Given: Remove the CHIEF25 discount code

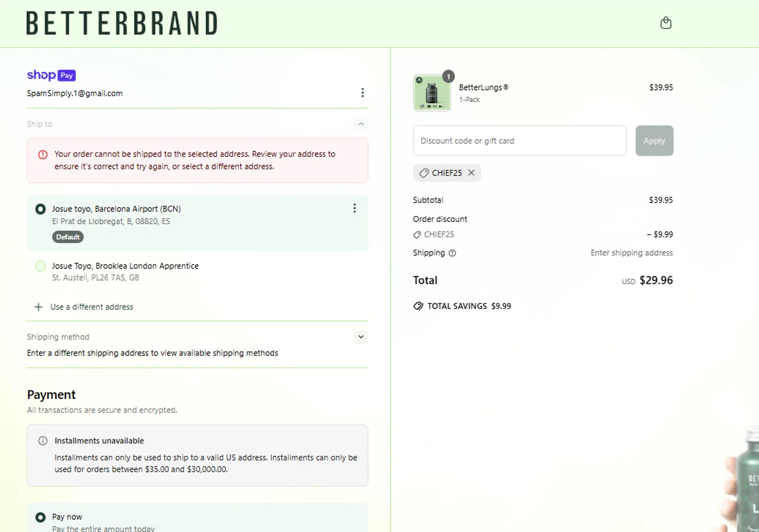Looking at the screenshot, I should click(471, 172).
